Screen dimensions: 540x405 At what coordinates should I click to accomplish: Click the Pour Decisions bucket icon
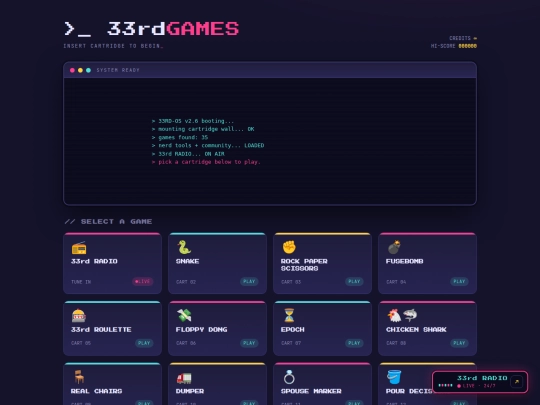394,377
